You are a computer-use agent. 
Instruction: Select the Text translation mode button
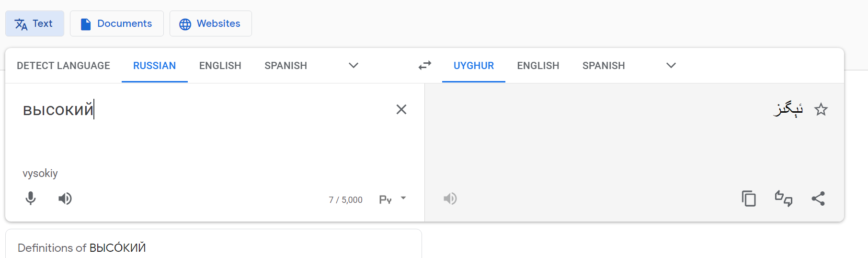click(34, 23)
